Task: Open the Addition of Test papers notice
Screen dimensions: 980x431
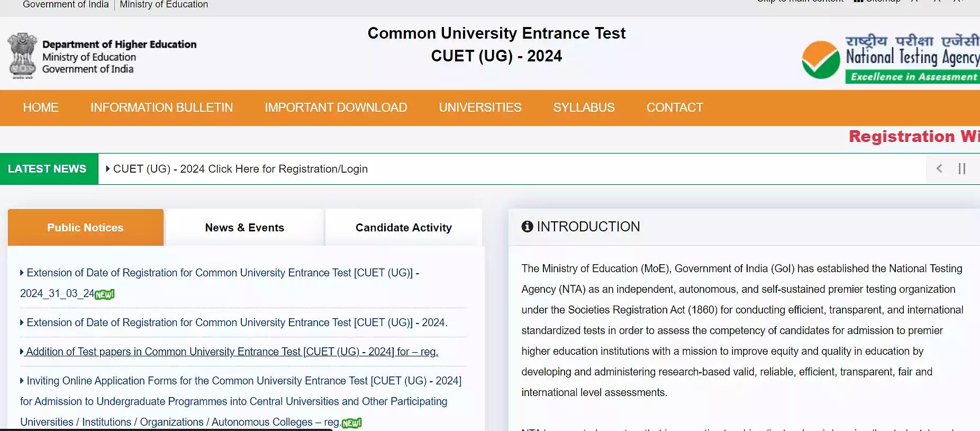Action: coord(229,352)
